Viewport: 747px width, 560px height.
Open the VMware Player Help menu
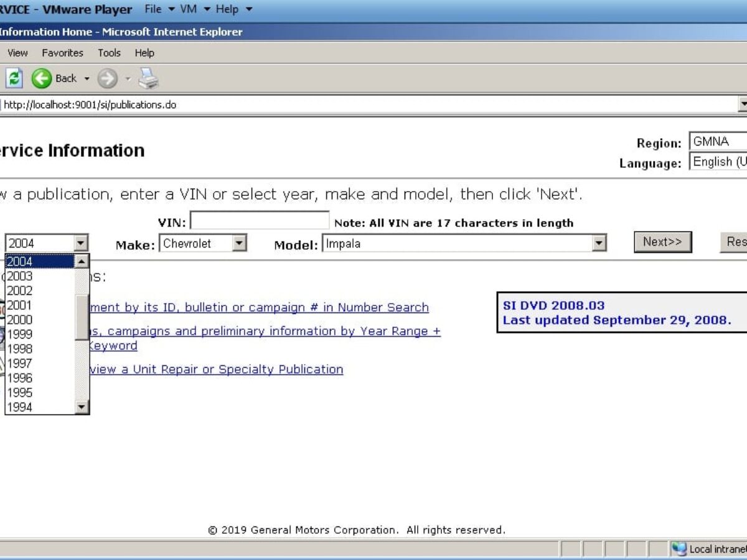pos(233,9)
